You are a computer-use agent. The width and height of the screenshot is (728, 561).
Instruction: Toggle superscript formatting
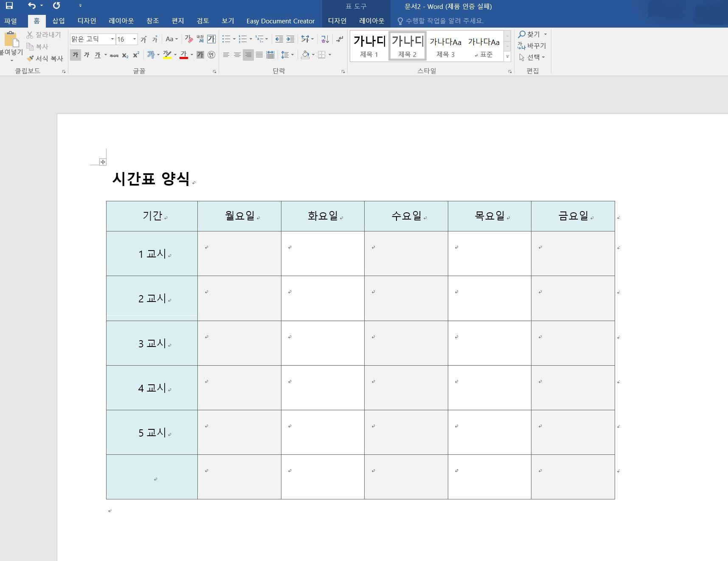(136, 55)
